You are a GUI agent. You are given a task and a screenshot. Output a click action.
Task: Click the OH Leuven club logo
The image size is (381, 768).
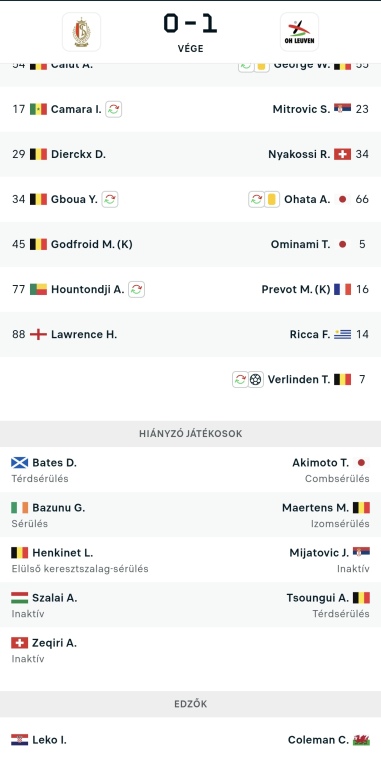click(299, 32)
